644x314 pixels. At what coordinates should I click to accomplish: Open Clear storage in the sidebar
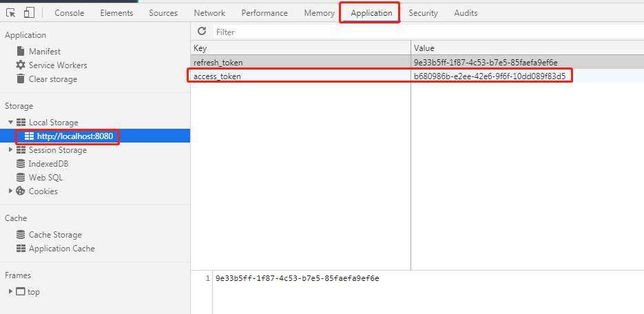[x=53, y=78]
